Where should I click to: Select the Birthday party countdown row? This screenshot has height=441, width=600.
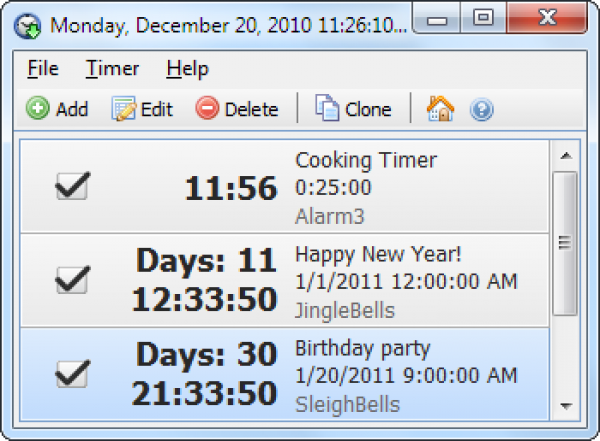[x=363, y=349]
